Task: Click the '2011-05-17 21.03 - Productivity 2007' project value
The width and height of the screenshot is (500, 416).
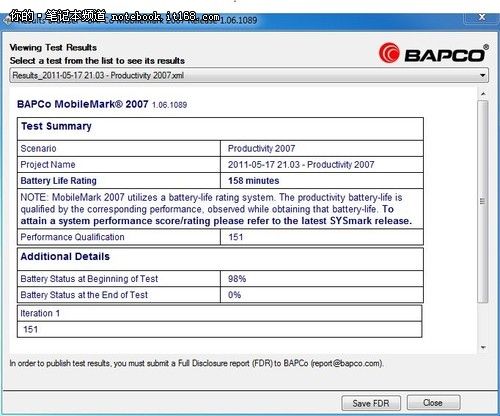Action: pos(301,165)
